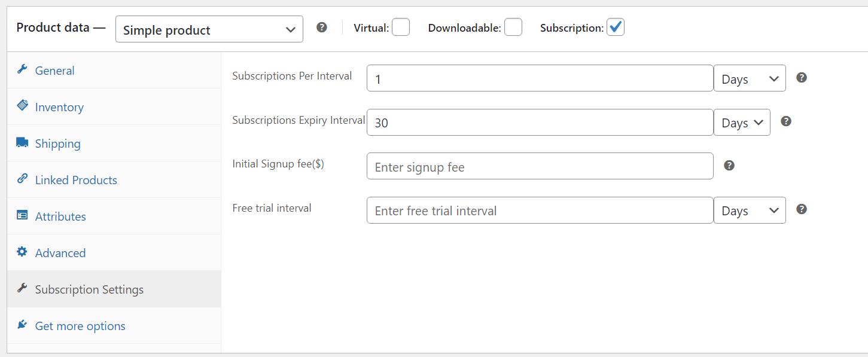868x357 pixels.
Task: Click the gear icon beside Advanced
Action: pos(22,252)
